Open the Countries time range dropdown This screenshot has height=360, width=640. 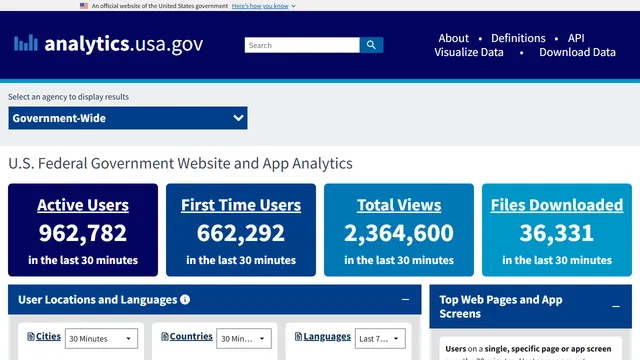pos(244,338)
